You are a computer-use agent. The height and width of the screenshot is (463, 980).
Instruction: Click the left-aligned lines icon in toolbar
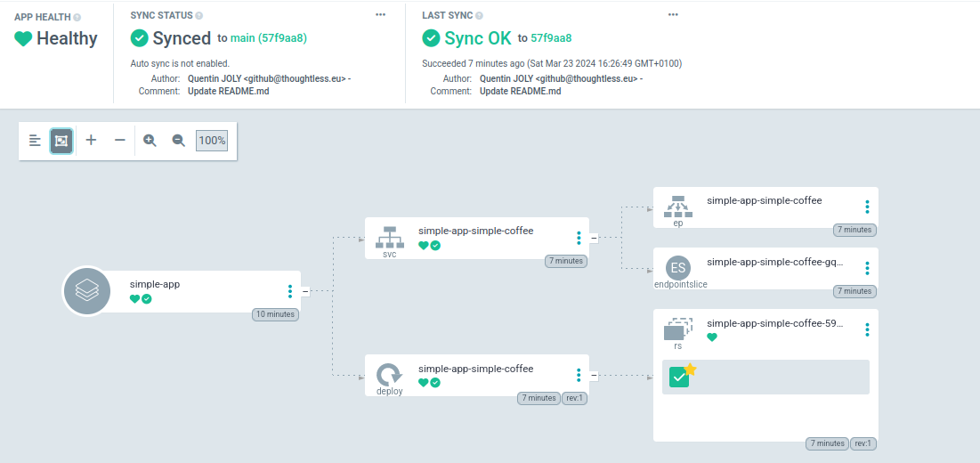[x=35, y=141]
